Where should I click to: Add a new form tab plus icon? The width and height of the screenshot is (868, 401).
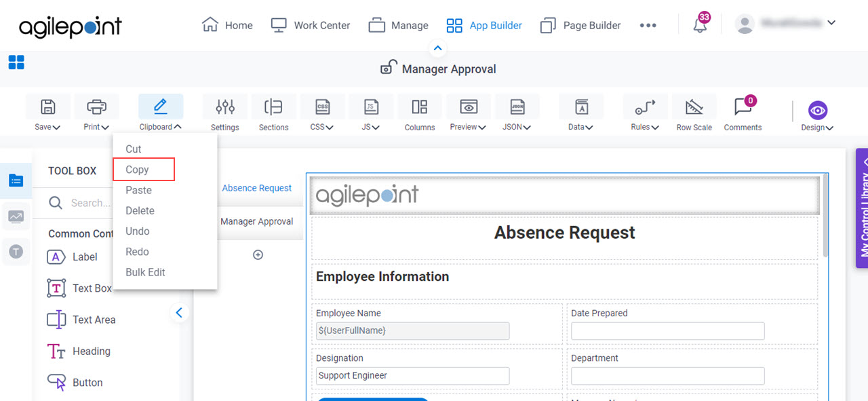coord(258,255)
